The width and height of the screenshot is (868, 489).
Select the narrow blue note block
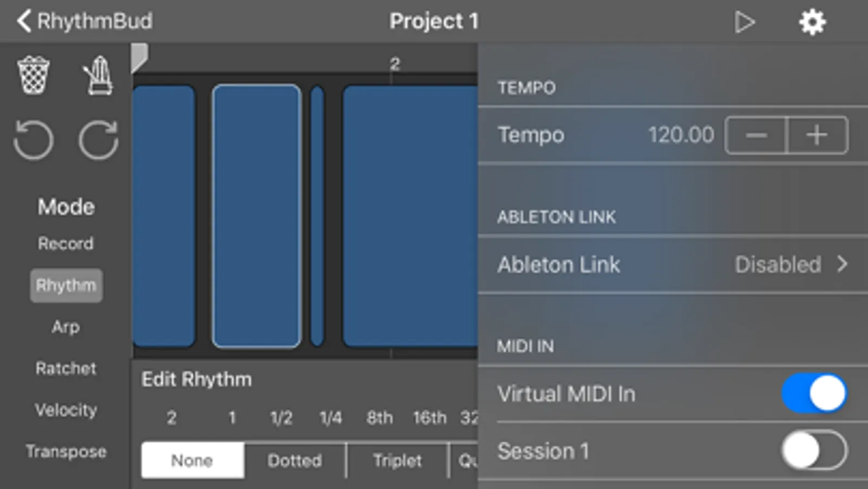[x=317, y=216]
